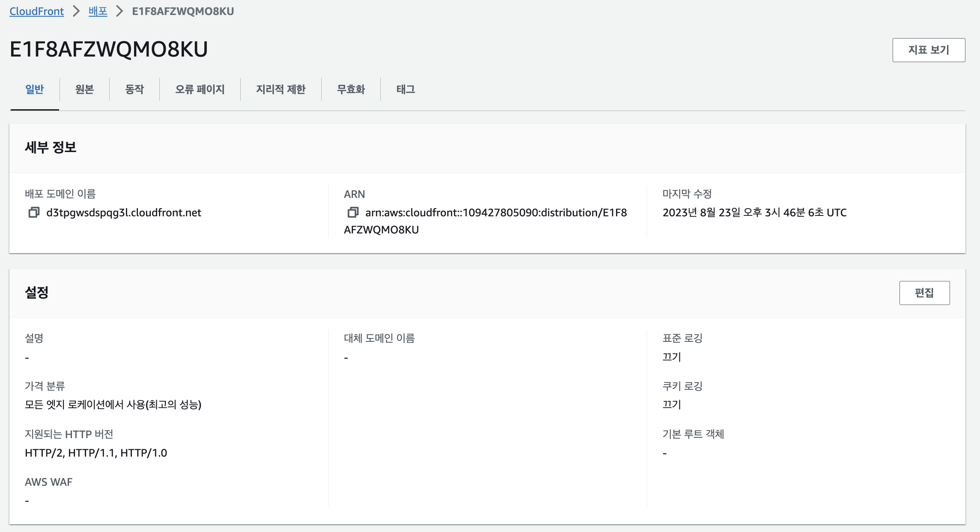This screenshot has width=980, height=532.
Task: Click the 가격 분류 value text
Action: click(113, 404)
